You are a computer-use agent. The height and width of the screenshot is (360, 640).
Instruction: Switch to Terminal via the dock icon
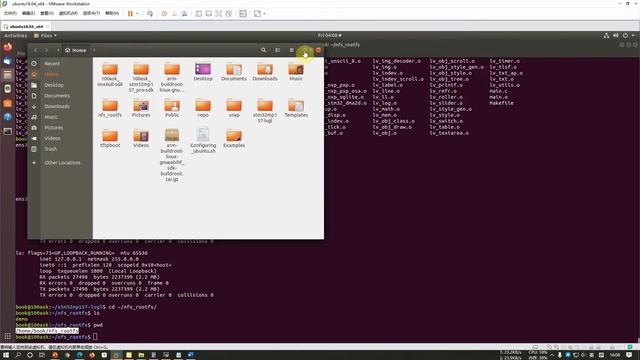point(8,131)
